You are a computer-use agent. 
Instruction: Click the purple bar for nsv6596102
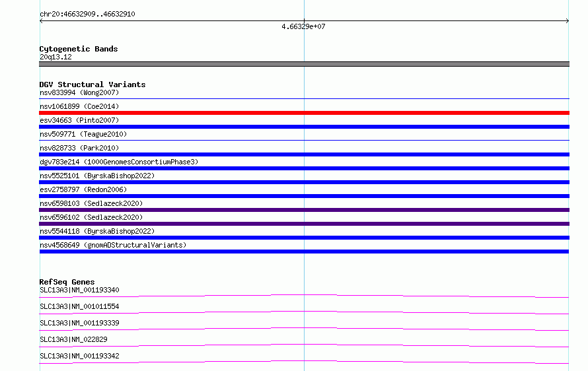tap(304, 224)
